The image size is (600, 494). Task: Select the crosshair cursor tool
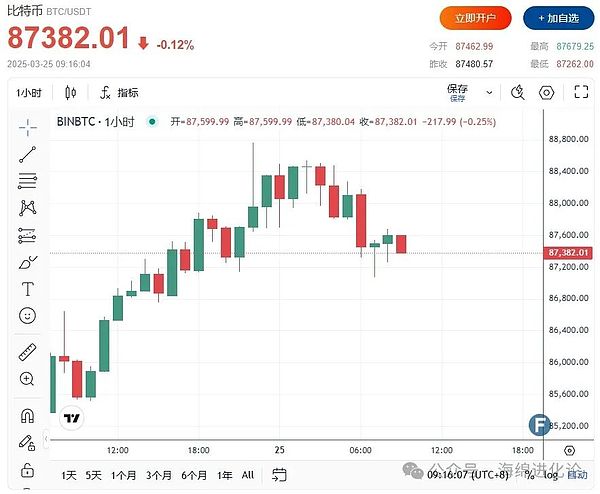(28, 126)
